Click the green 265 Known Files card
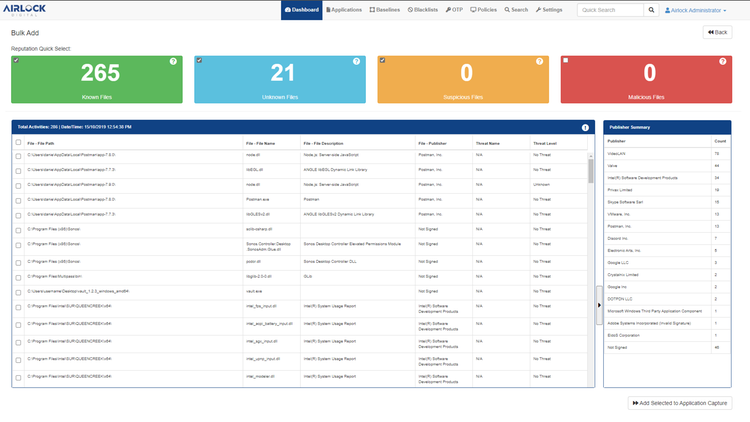 click(97, 79)
